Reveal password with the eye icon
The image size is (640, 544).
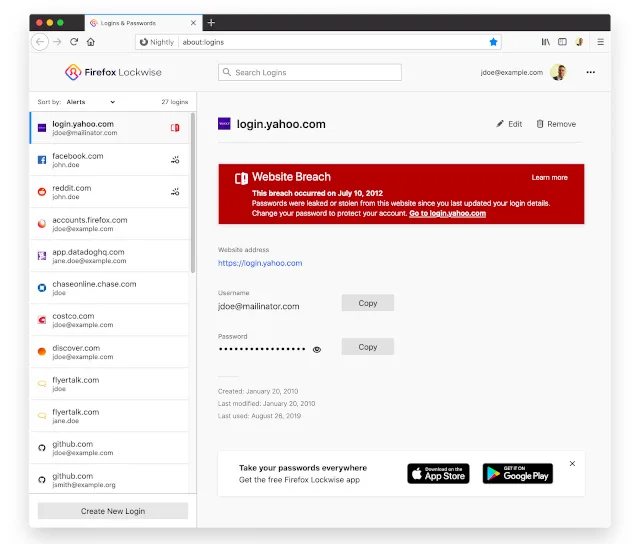coord(317,349)
